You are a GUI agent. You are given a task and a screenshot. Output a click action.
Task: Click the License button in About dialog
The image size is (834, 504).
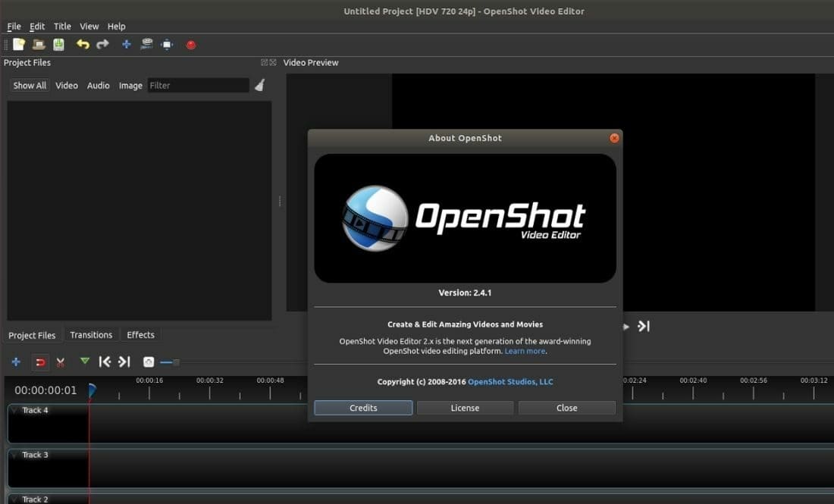point(465,408)
